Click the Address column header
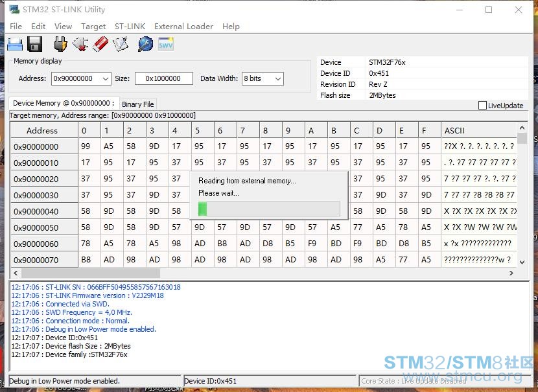 [x=44, y=130]
